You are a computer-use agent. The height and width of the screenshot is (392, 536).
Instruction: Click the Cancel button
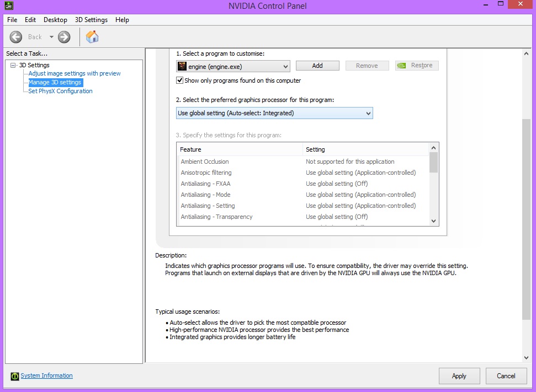point(506,376)
